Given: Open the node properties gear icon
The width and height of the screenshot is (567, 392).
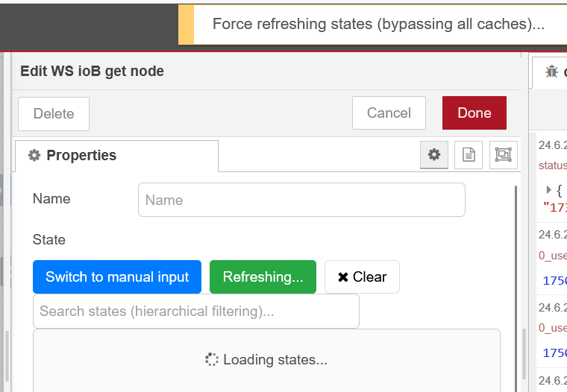Looking at the screenshot, I should (433, 155).
